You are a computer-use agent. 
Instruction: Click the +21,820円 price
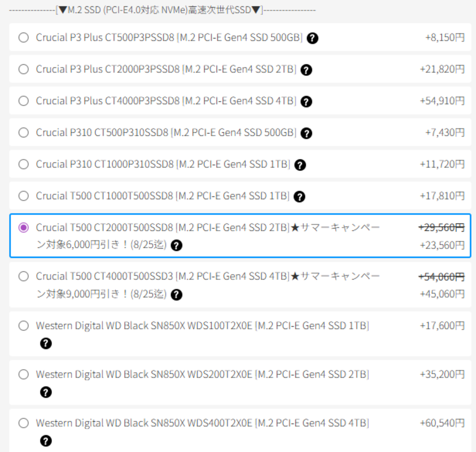point(442,69)
